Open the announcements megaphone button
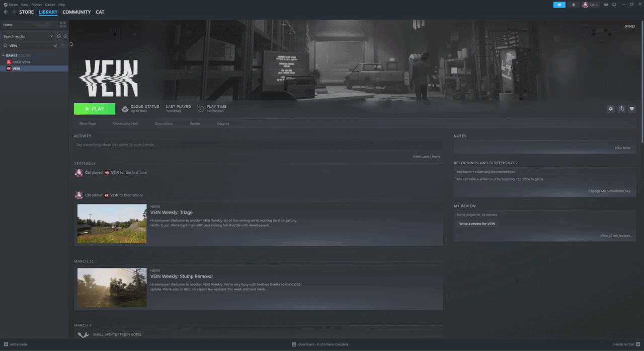The image size is (644, 351). coord(559,5)
